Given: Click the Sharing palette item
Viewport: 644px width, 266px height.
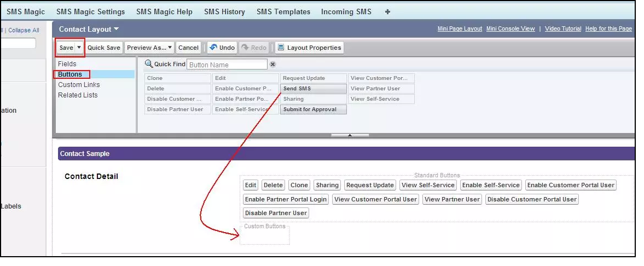Looking at the screenshot, I should [x=314, y=99].
